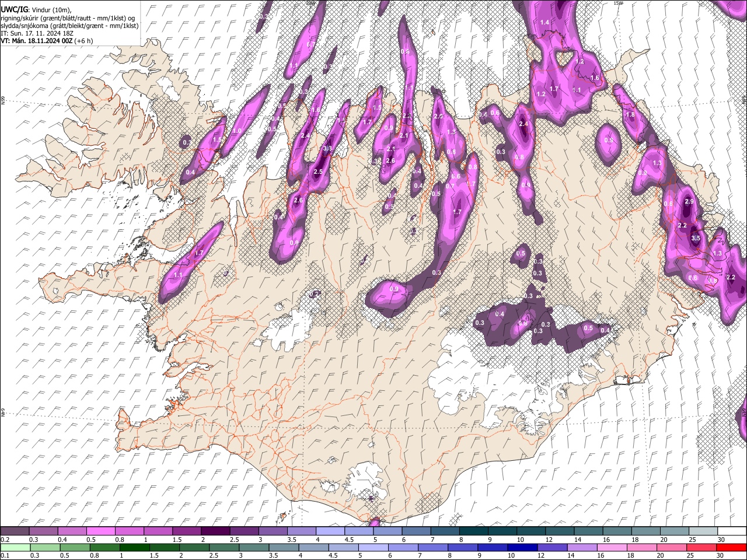Click the '30' label ending the snow legend row
This screenshot has height=560, width=747.
(x=721, y=540)
